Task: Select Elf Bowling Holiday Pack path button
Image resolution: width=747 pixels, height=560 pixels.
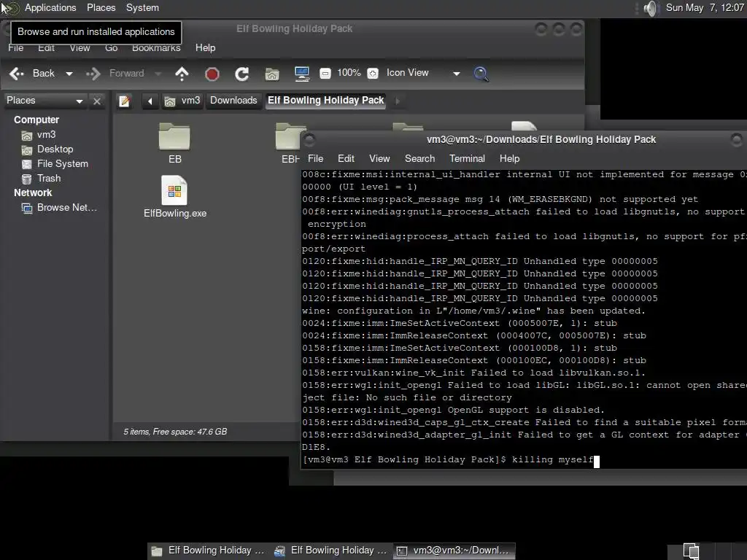Action: [x=325, y=101]
